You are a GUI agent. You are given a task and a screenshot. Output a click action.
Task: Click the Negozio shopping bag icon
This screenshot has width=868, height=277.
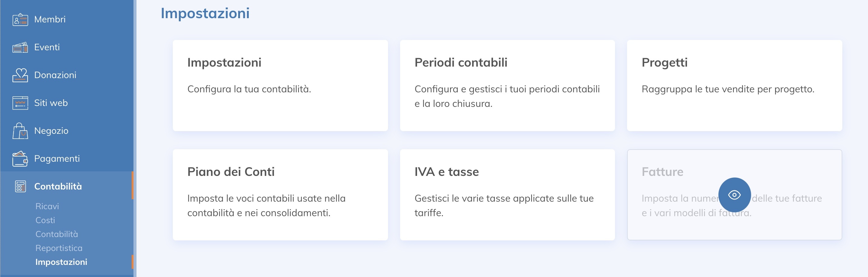point(20,131)
